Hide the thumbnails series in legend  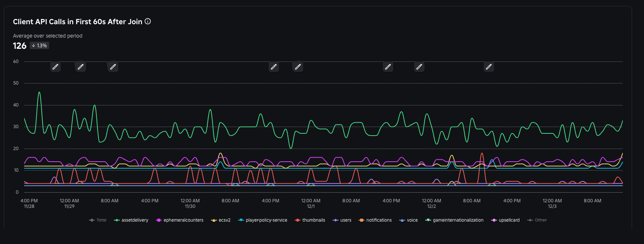click(x=310, y=220)
